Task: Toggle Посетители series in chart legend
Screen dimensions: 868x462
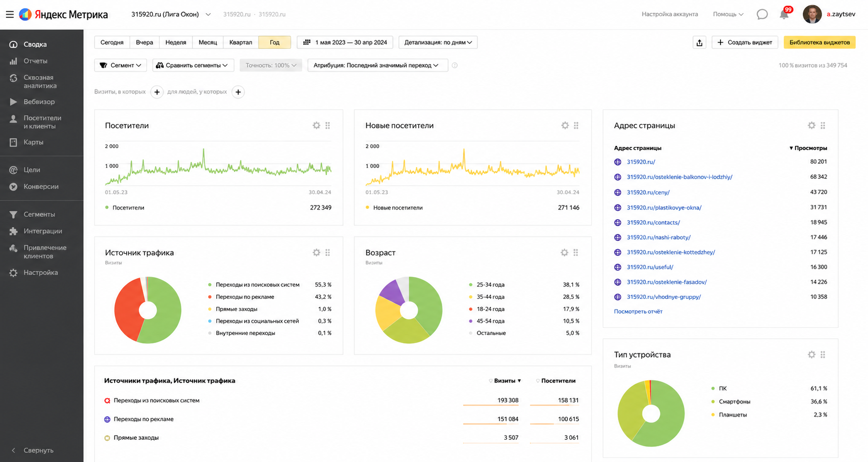Action: (125, 208)
